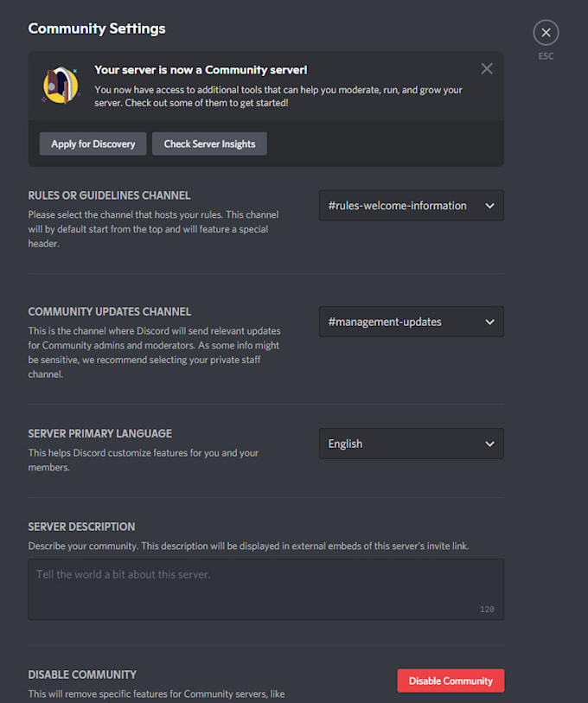Close settings with the circular ESC button
Viewport: 588px width, 703px height.
pos(546,32)
